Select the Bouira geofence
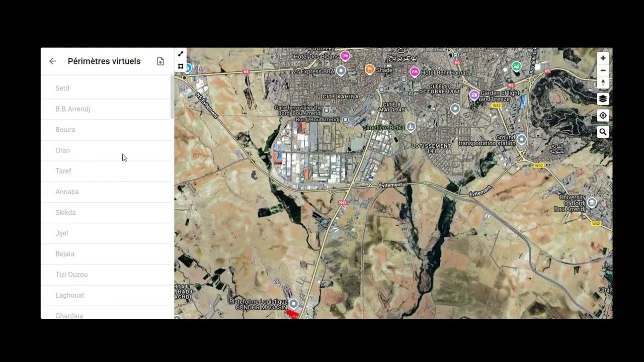The width and height of the screenshot is (644, 362). [106, 130]
